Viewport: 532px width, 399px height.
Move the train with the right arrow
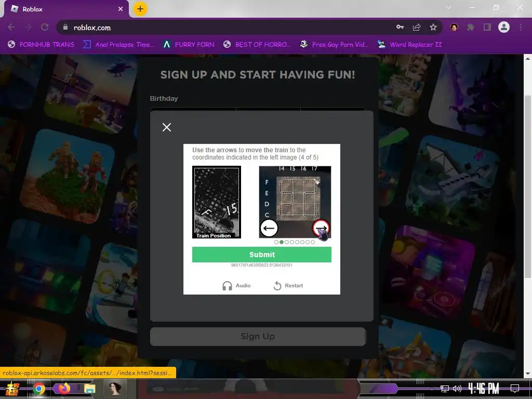321,228
